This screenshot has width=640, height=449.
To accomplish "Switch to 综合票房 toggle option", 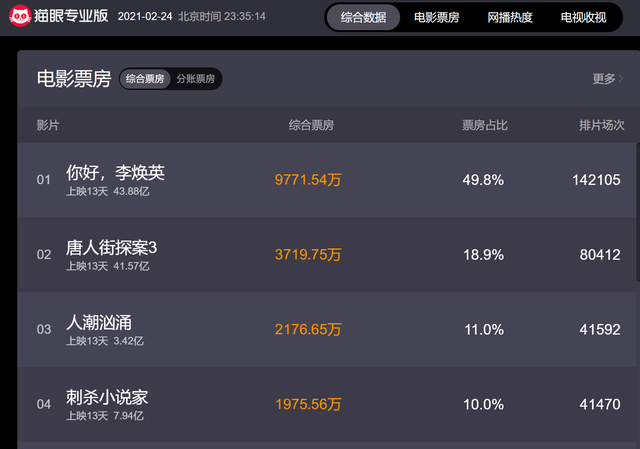I will pyautogui.click(x=145, y=79).
